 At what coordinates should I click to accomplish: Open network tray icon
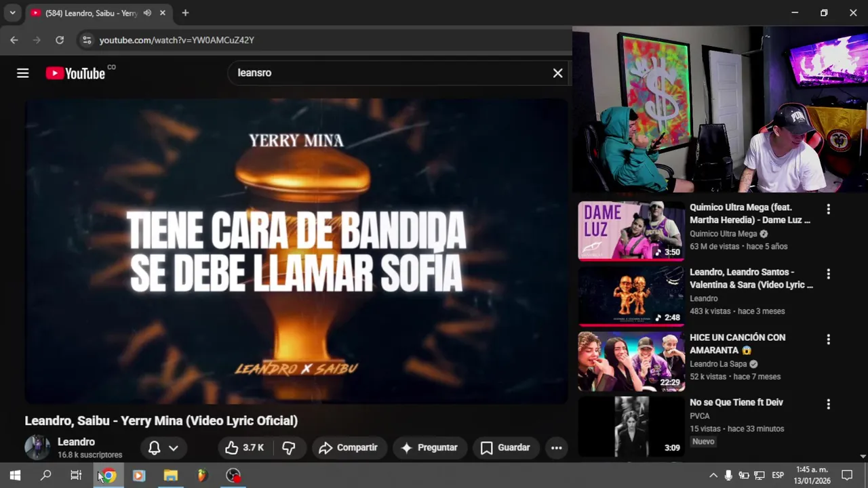[759, 475]
